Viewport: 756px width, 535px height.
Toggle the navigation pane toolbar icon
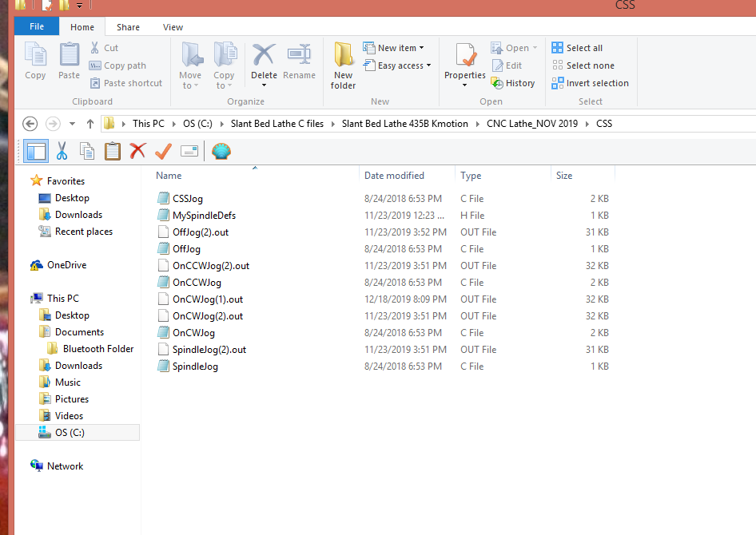tap(35, 151)
